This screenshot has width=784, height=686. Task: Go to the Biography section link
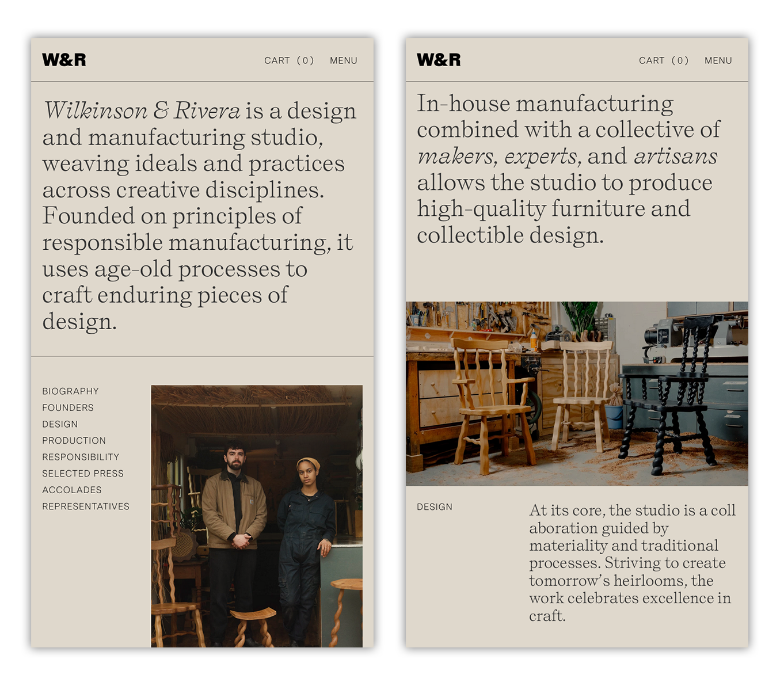coord(70,391)
